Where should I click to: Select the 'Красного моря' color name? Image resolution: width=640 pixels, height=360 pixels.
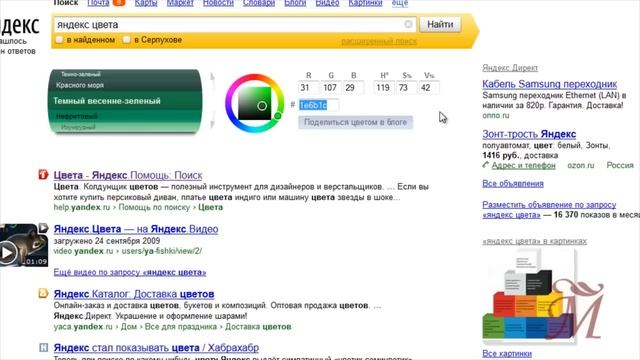pyautogui.click(x=80, y=85)
